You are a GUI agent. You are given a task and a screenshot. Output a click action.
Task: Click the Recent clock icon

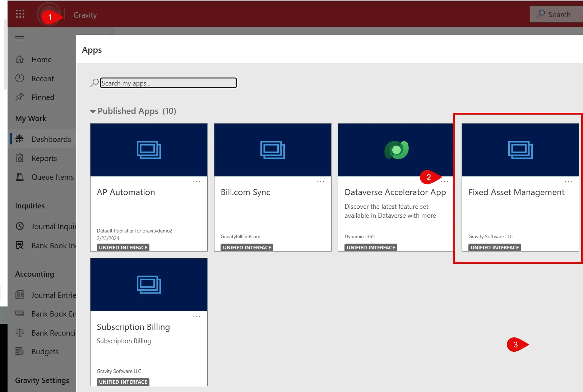(x=20, y=78)
